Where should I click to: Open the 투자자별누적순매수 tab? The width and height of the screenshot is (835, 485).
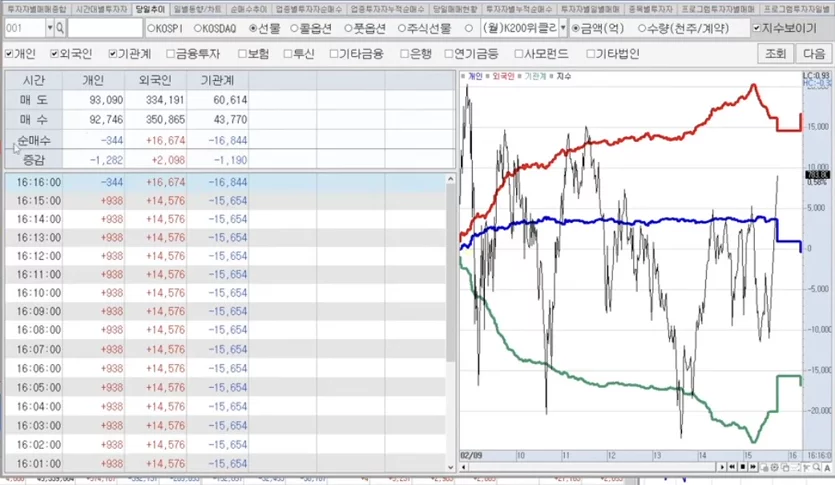pos(519,9)
